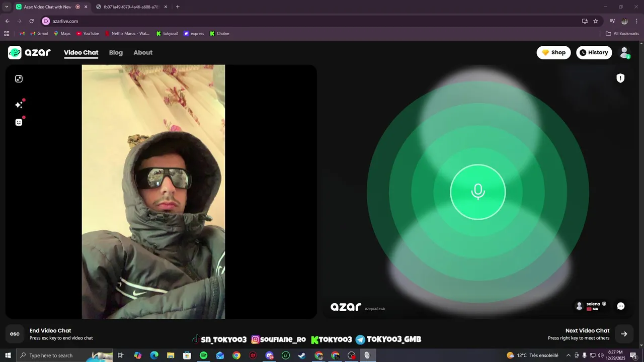Image resolution: width=644 pixels, height=362 pixels.
Task: Open the Chaîne bookmark
Action: pos(219,34)
